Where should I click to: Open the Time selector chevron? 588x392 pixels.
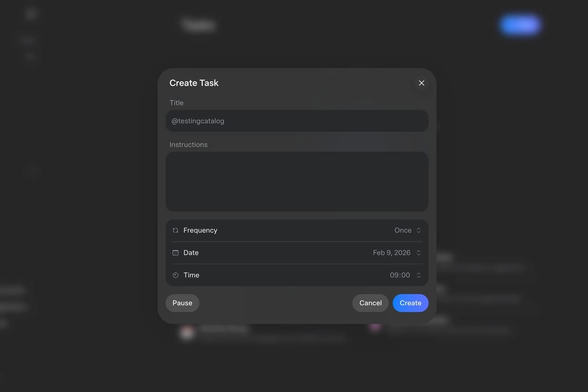point(419,275)
